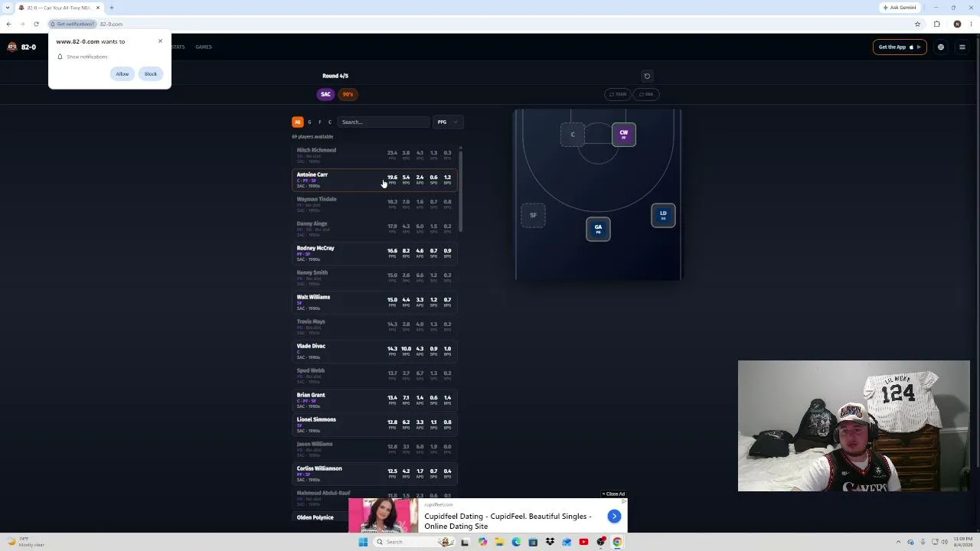Close the 82-0 browser tab
This screenshot has height=551, width=980.
(x=98, y=8)
